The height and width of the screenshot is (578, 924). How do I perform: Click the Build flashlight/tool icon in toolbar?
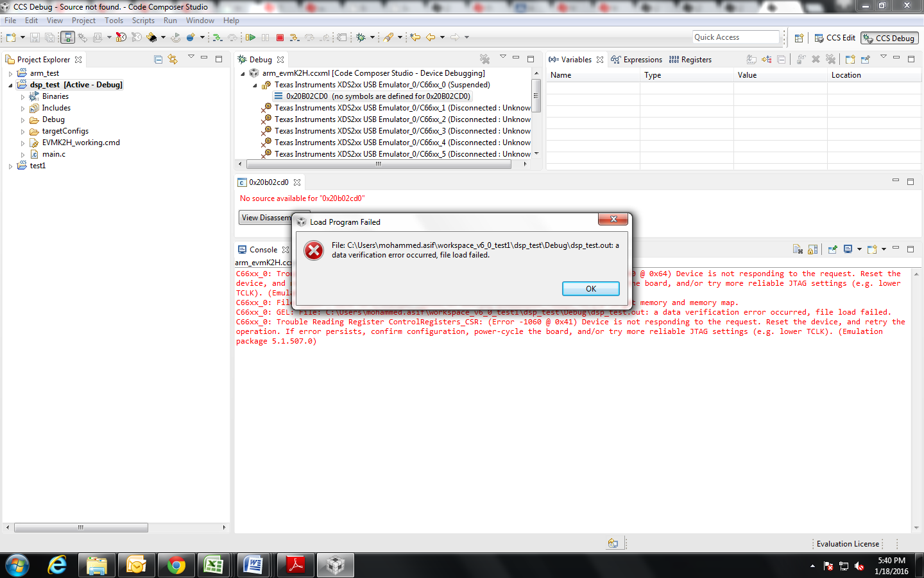[x=388, y=37]
